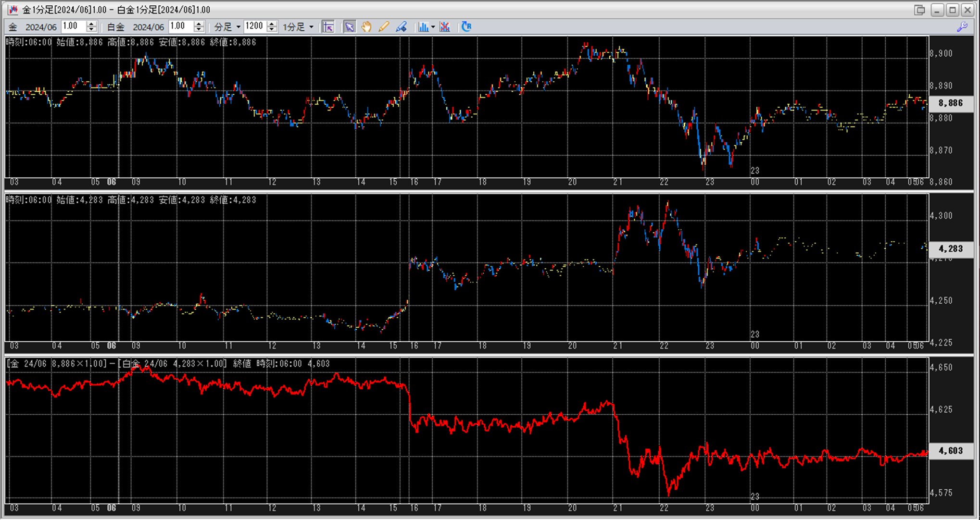Click the 1200 bar count input field
The width and height of the screenshot is (980, 520).
pos(254,26)
